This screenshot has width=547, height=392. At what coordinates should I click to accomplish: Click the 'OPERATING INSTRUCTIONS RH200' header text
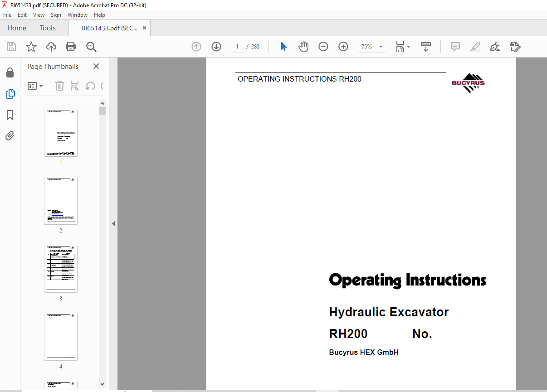tap(299, 79)
